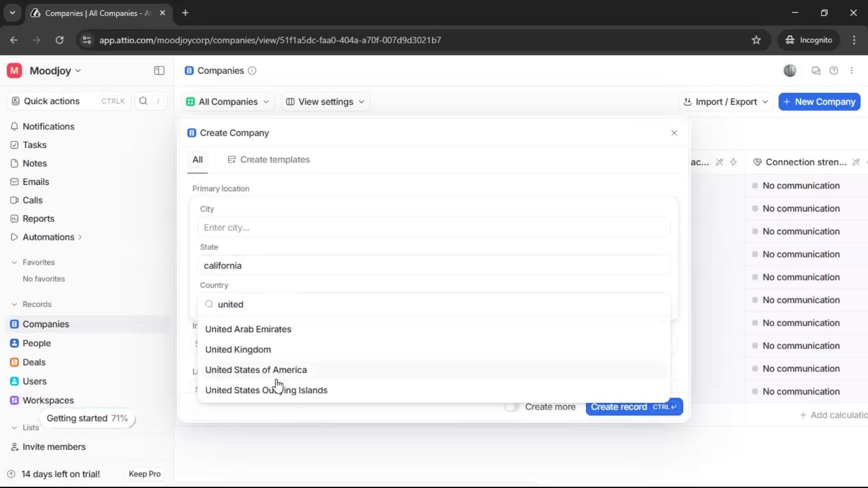Collapse the Favorites section

pos(15,262)
